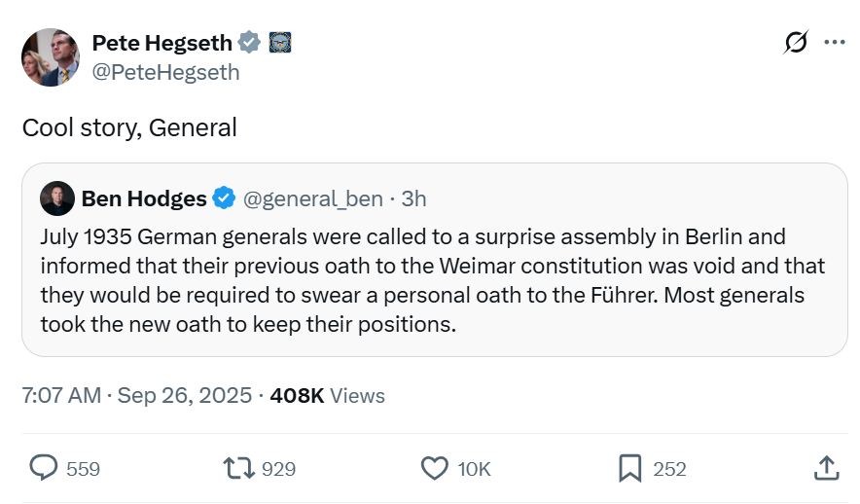Screen dimensions: 860x504
Task: Click Pete Hegseth's verified checkmark badge
Action: point(250,43)
